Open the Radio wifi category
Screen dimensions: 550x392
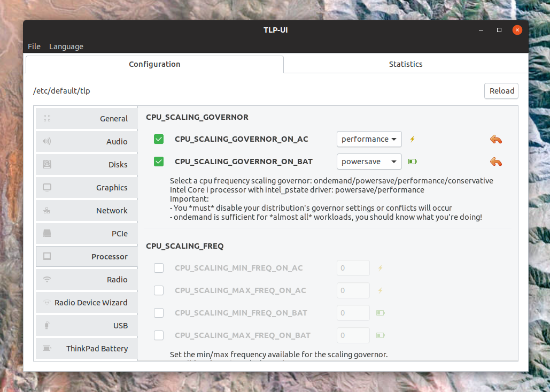click(x=87, y=279)
